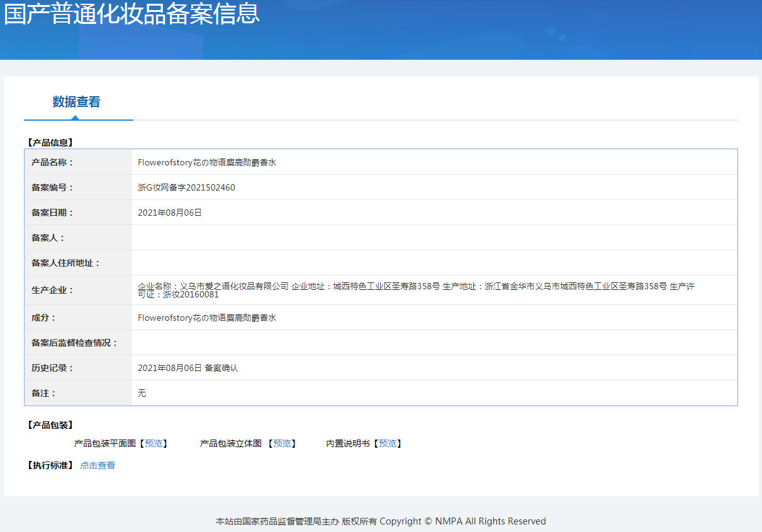The width and height of the screenshot is (762, 532).
Task: Click the 生产企业 company details text
Action: click(415, 287)
